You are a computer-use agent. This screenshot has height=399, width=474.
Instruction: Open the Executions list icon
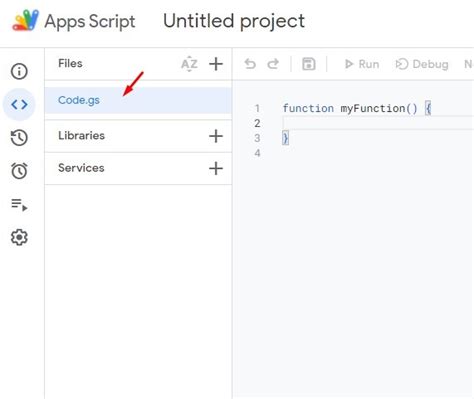click(19, 204)
